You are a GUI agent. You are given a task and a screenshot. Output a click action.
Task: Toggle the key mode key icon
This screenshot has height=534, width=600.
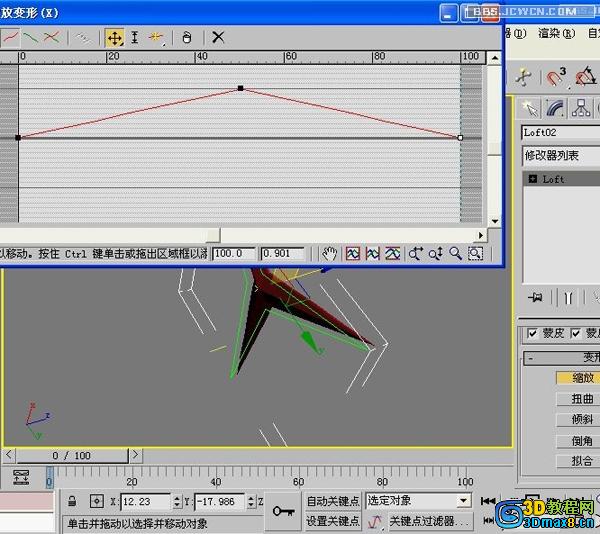coord(282,510)
